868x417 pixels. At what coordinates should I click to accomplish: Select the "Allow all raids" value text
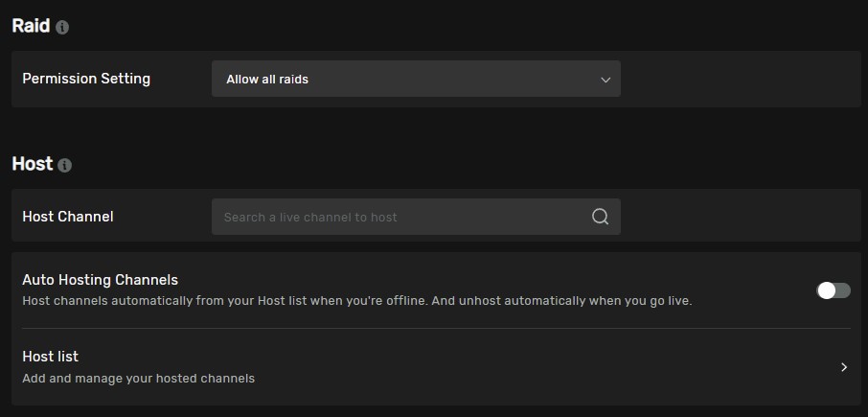pos(267,80)
